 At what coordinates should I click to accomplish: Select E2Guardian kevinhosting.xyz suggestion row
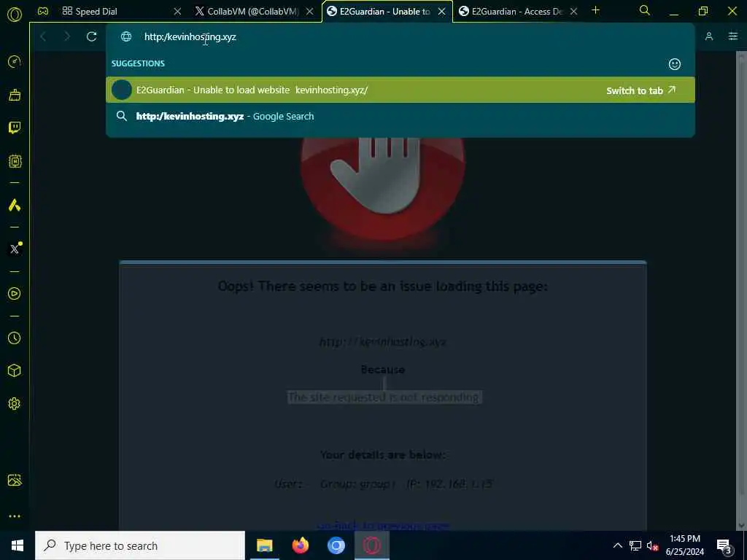400,90
